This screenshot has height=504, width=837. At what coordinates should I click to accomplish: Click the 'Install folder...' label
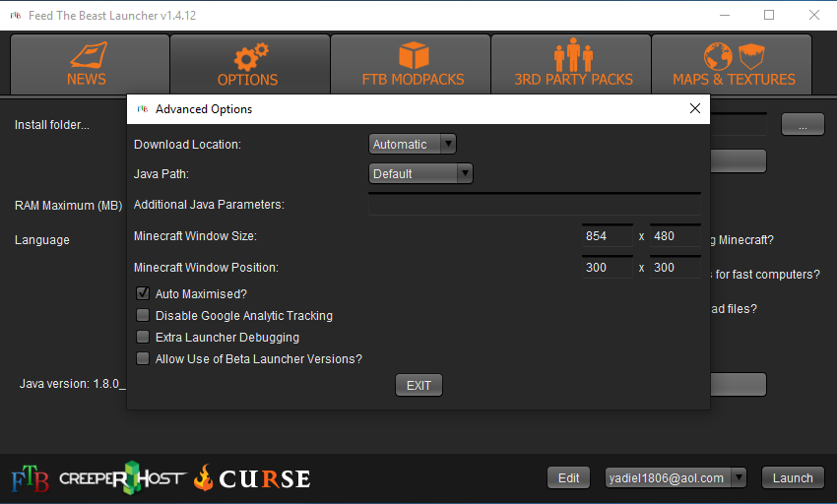point(52,125)
